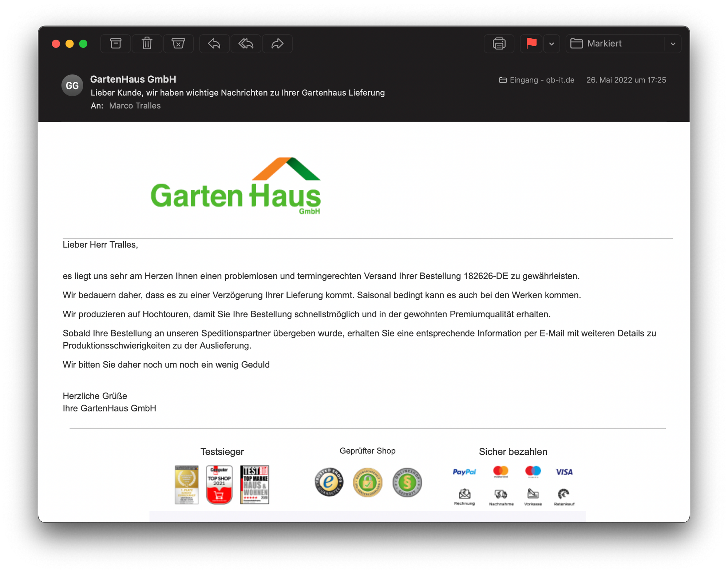Screen dimensions: 728x573
Task: Click the Rechnung payment icon
Action: [464, 497]
